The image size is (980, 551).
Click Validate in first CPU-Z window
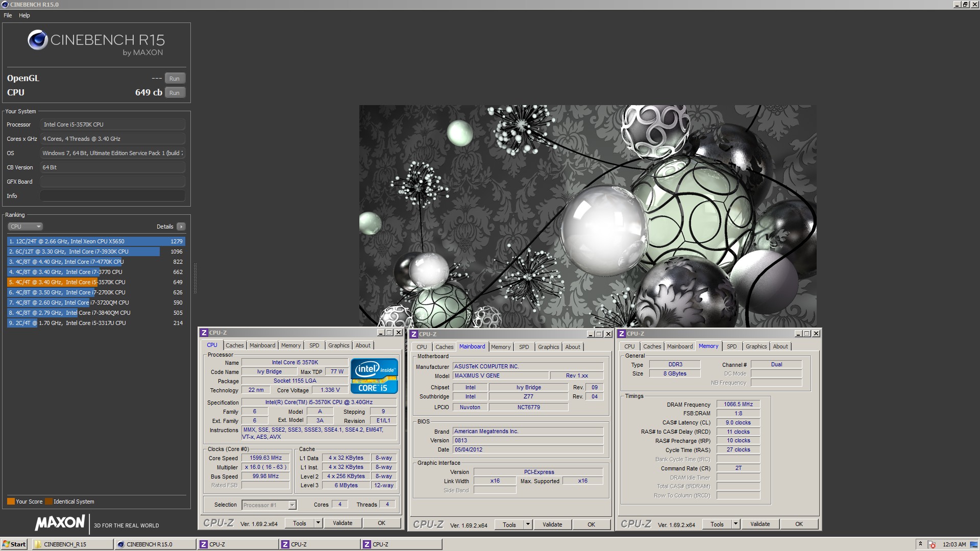point(342,523)
